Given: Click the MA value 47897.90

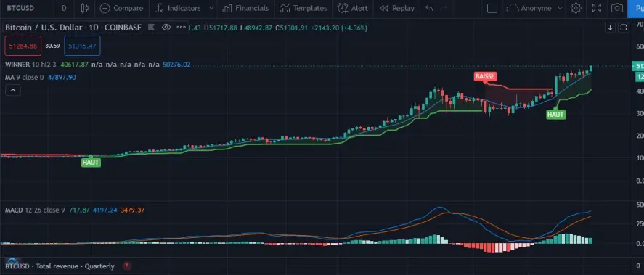Looking at the screenshot, I should tap(62, 78).
